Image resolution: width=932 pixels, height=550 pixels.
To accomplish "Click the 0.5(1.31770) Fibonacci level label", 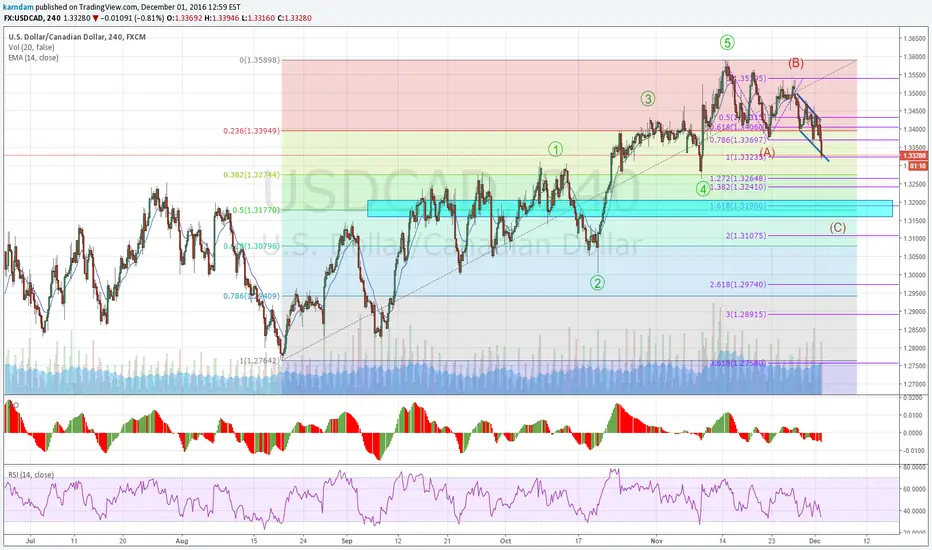I will (256, 210).
